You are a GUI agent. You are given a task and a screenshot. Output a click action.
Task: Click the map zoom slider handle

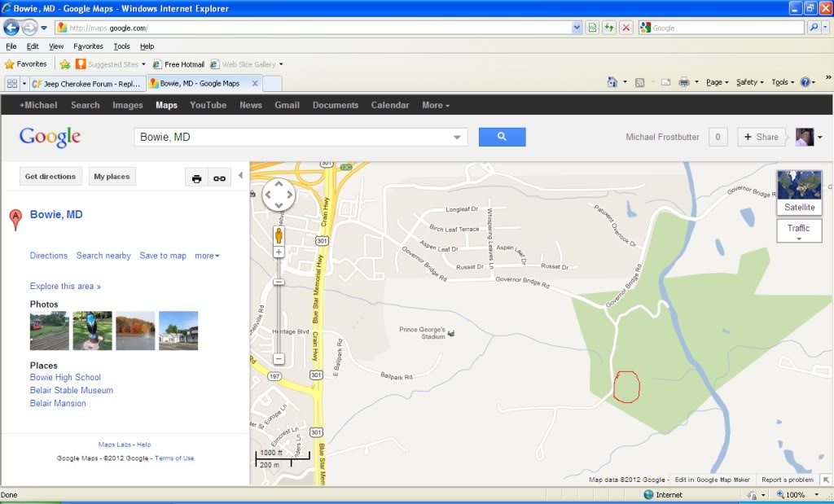[279, 283]
